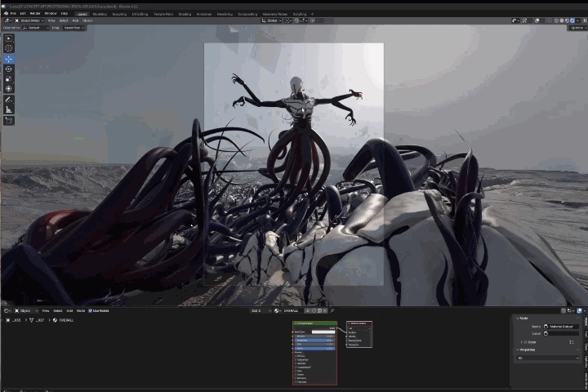The height and width of the screenshot is (392, 588).
Task: Open the Drag Select Box dropdown
Action: 73,28
